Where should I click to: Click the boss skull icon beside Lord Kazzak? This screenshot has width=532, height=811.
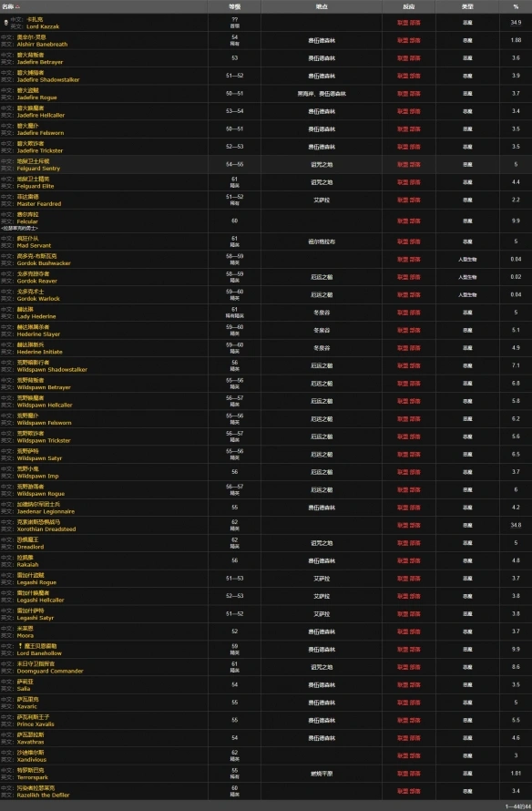(x=6, y=23)
